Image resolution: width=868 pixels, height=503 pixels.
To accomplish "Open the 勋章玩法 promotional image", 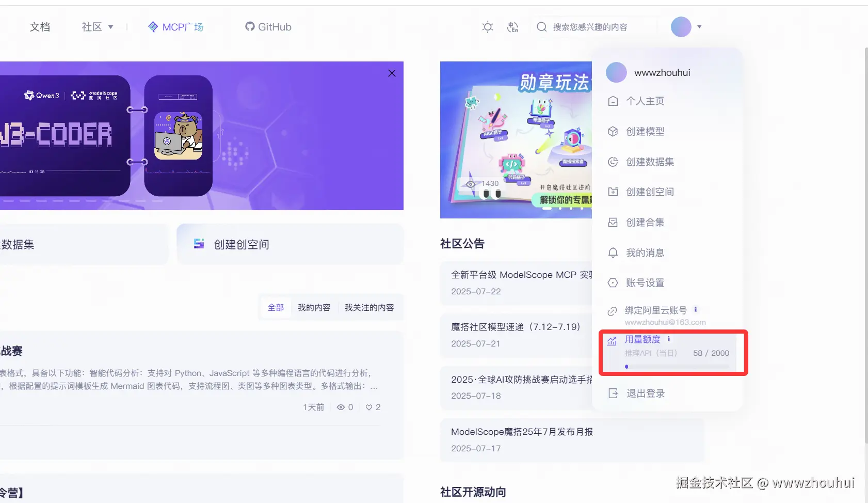I will 516,140.
